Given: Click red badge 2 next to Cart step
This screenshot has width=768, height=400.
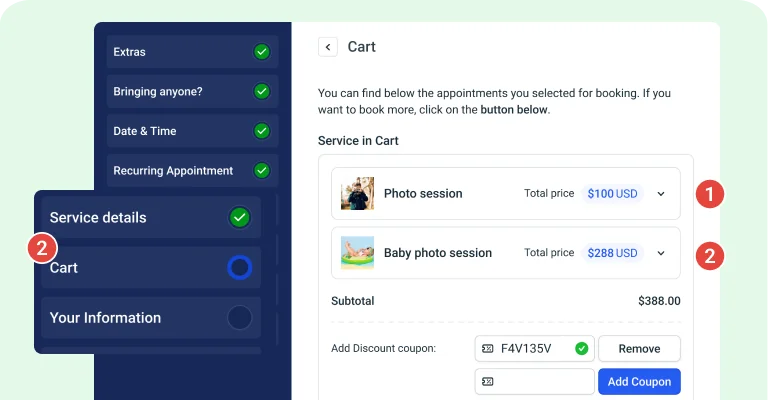Looking at the screenshot, I should tap(42, 248).
